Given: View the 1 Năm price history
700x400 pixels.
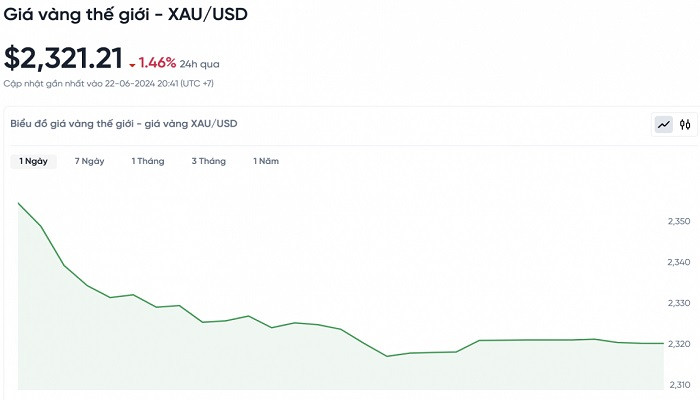Looking at the screenshot, I should [266, 161].
